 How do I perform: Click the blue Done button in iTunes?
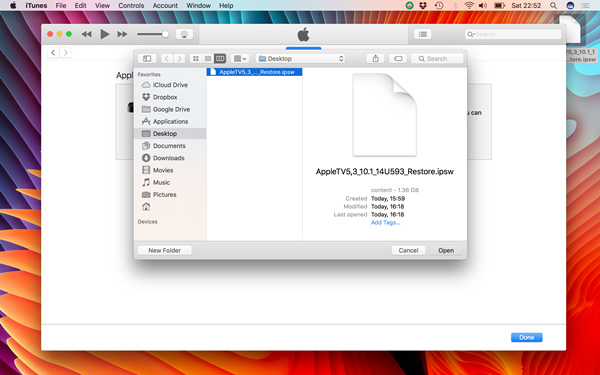[x=527, y=338]
